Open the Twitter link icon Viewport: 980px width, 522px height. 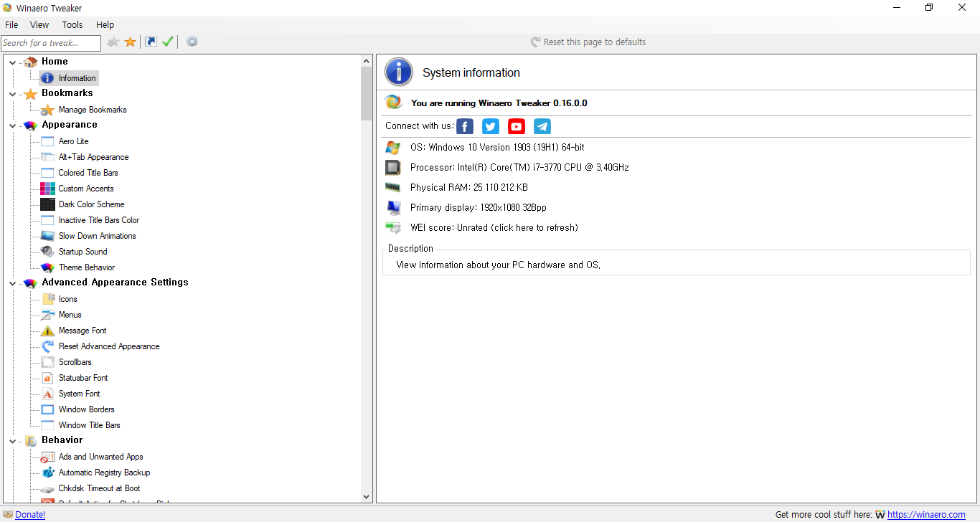pyautogui.click(x=491, y=127)
